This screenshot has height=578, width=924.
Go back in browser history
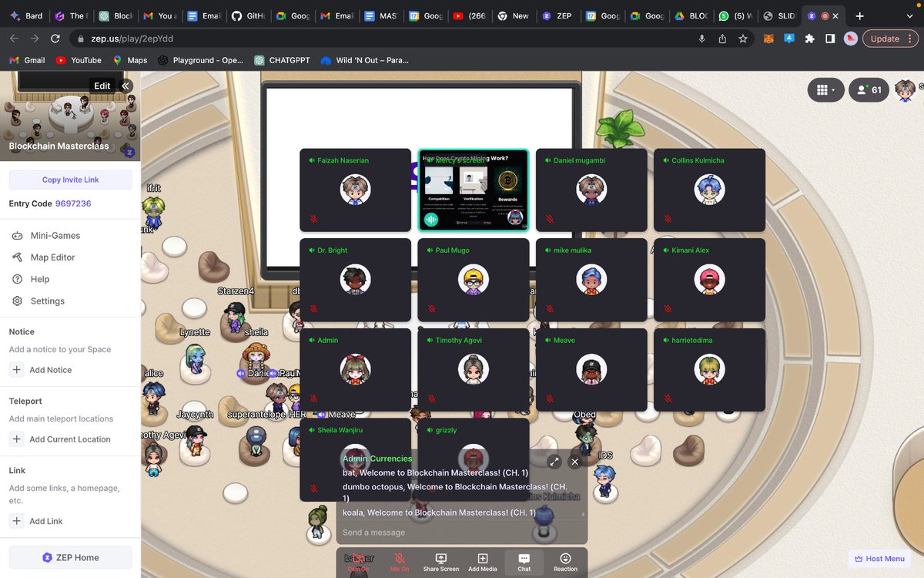point(14,39)
